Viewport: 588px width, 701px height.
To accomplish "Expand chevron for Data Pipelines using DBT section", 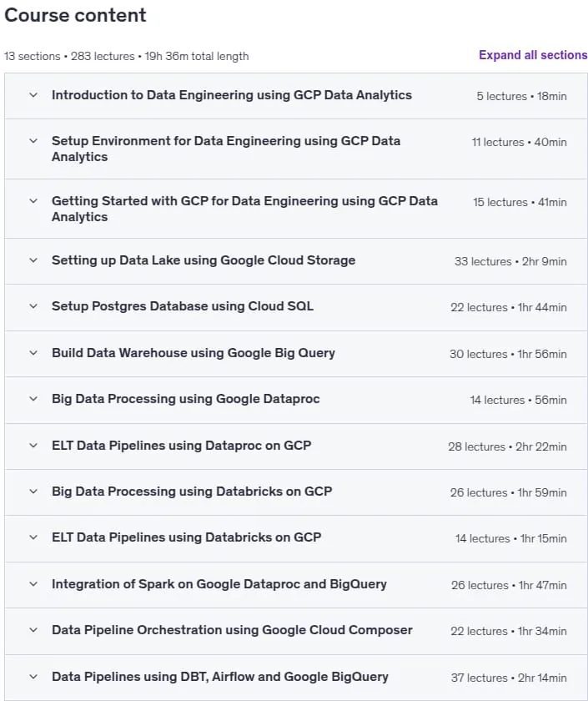I will [33, 677].
